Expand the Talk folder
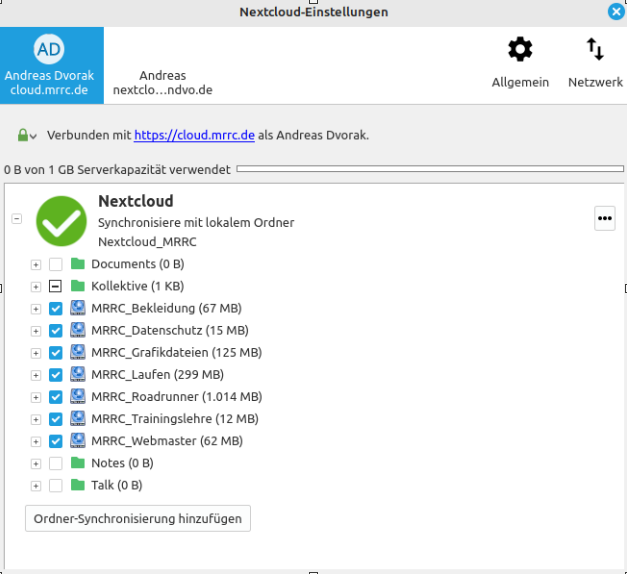 [x=36, y=486]
